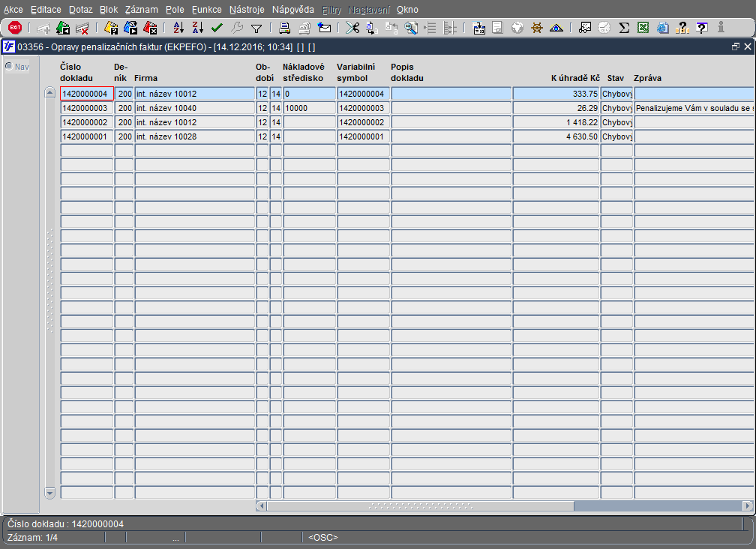Click the delete-record icon with red X
This screenshot has width=756, height=549.
pyautogui.click(x=82, y=28)
